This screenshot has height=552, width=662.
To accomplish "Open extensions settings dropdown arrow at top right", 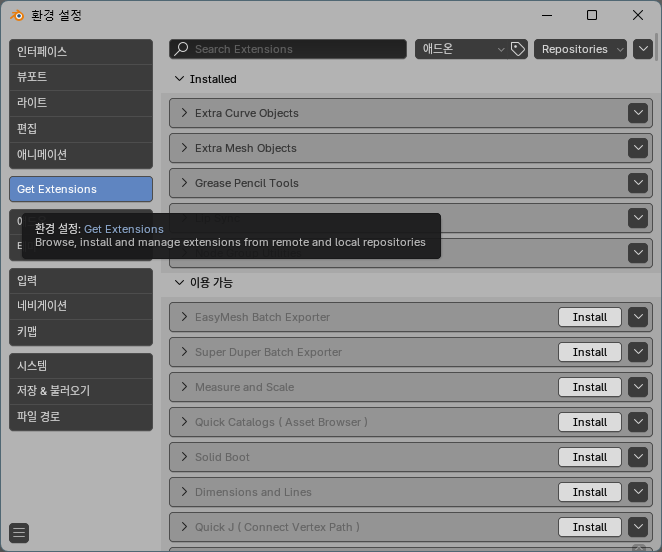I will [643, 49].
